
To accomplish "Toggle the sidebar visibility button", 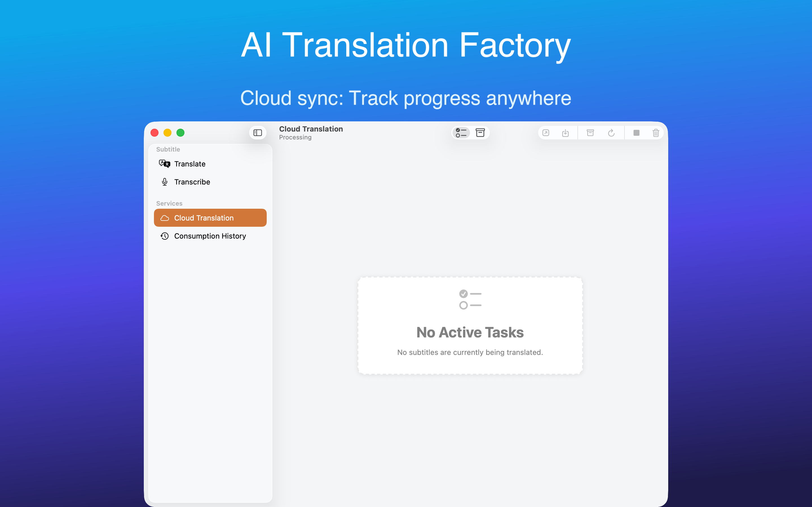I will click(x=257, y=133).
